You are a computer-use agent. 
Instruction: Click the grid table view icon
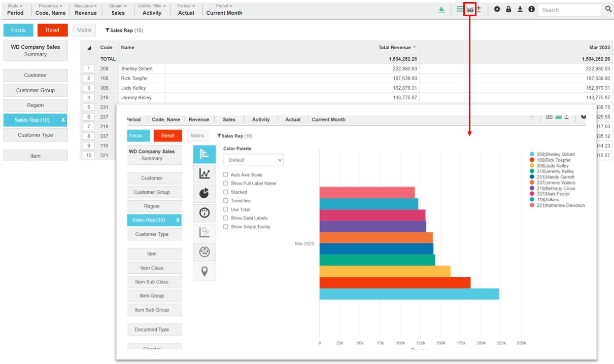tap(460, 9)
